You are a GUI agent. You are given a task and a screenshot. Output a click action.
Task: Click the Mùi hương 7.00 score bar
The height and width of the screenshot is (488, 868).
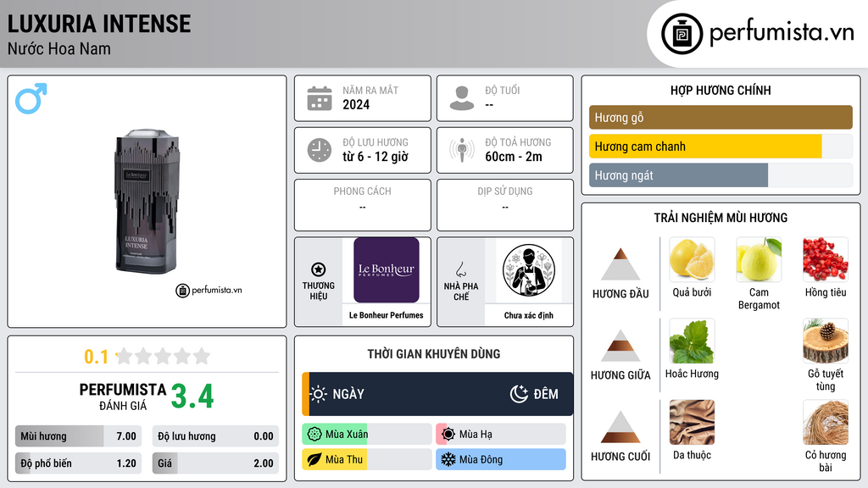(79, 436)
